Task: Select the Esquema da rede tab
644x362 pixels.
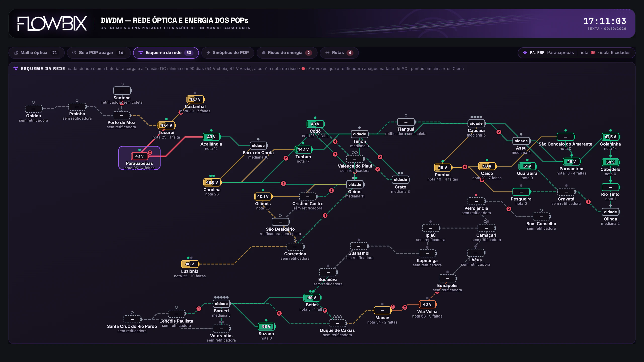Action: [166, 53]
